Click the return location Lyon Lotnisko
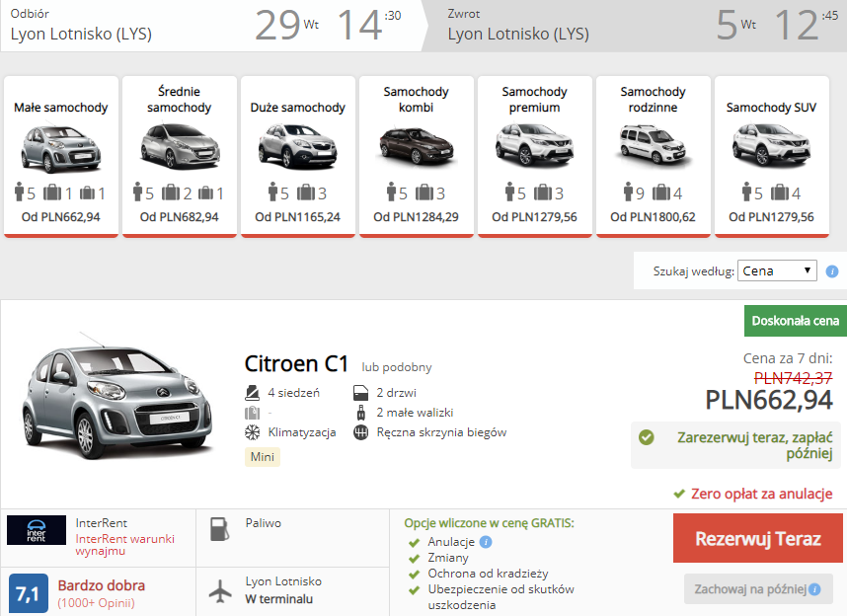The height and width of the screenshot is (616, 847). 518,34
